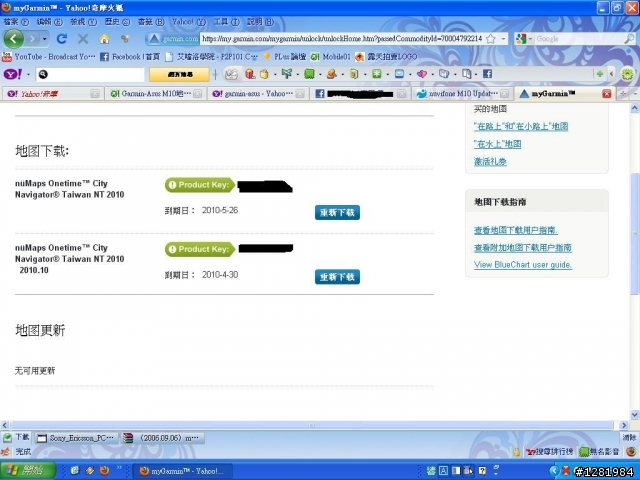Image resolution: width=640 pixels, height=480 pixels.
Task: Click the 搜尋排行榜 status bar item
Action: tap(549, 452)
